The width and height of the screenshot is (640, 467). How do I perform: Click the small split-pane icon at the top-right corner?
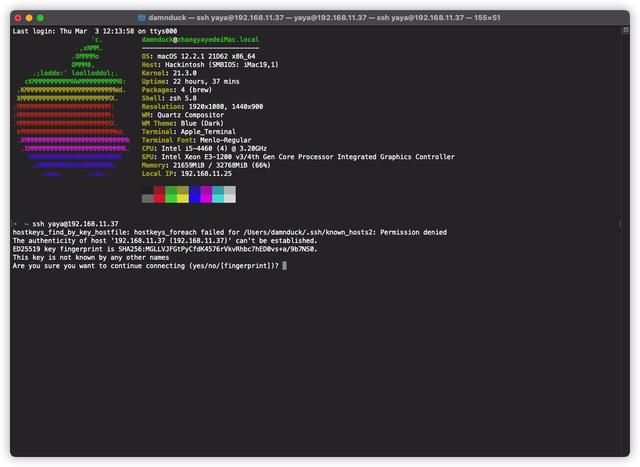point(625,30)
